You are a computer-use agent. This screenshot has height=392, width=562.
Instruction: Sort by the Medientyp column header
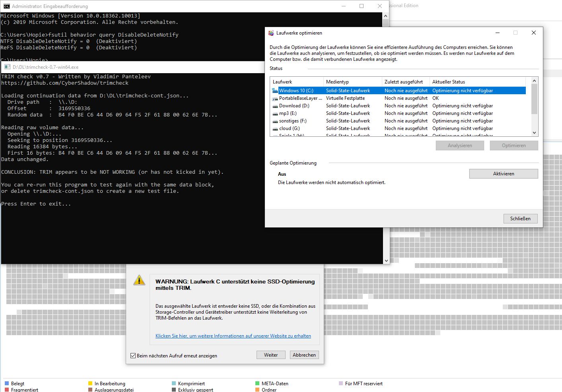click(353, 82)
